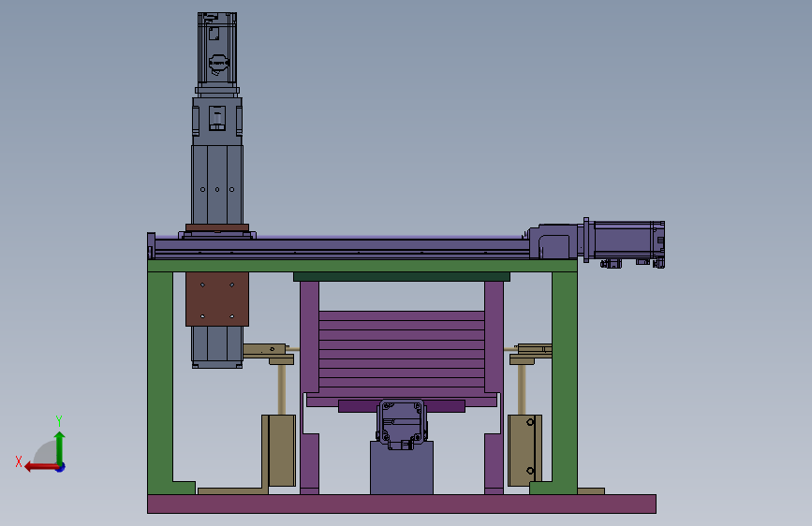Screen dimensions: 812x526
Task: Select the green frame's right vertical leg
Action: (x=565, y=383)
